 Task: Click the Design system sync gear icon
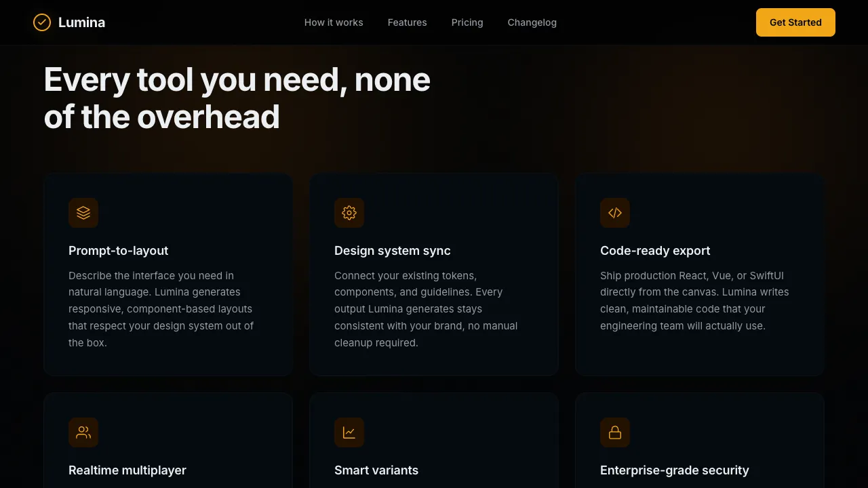(x=349, y=213)
